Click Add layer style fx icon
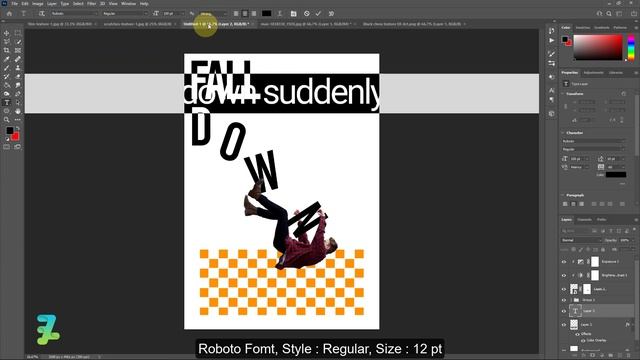The height and width of the screenshot is (360, 640). pos(584,356)
